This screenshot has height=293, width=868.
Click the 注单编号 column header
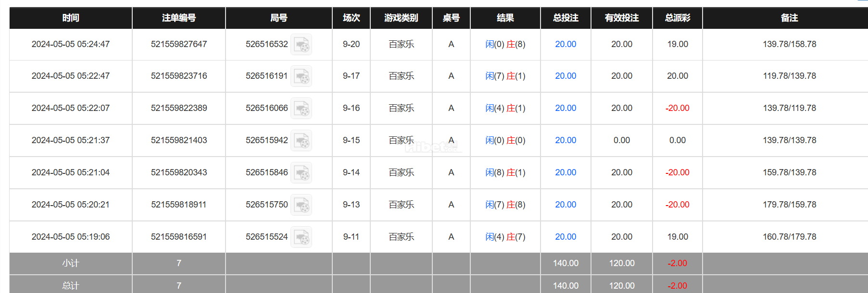179,18
